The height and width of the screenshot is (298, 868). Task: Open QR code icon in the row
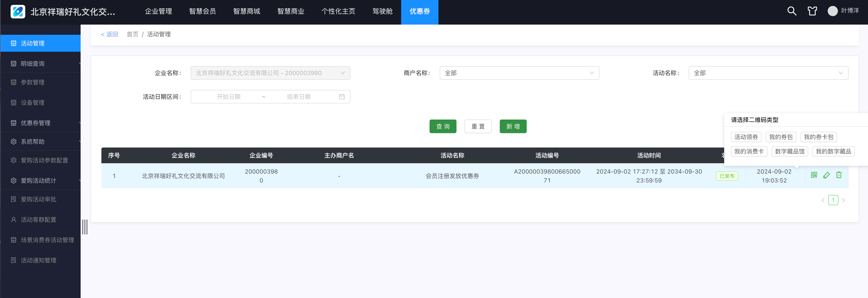814,175
